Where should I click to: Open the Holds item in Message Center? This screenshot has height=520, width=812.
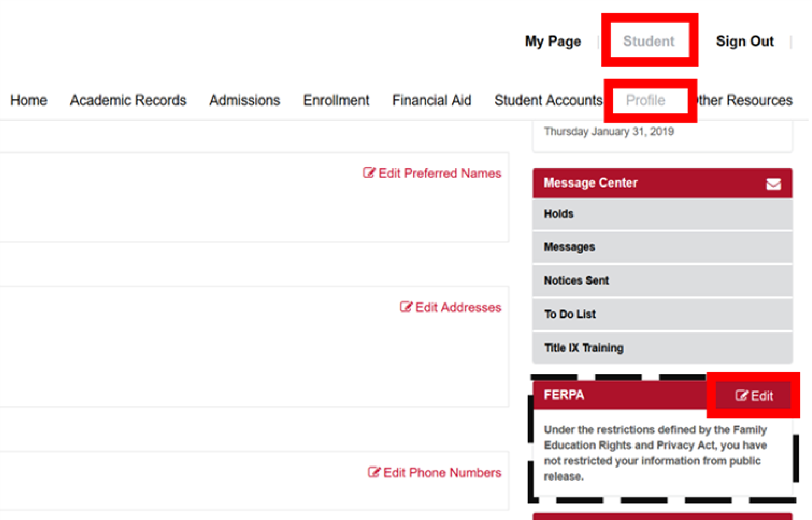pos(559,213)
